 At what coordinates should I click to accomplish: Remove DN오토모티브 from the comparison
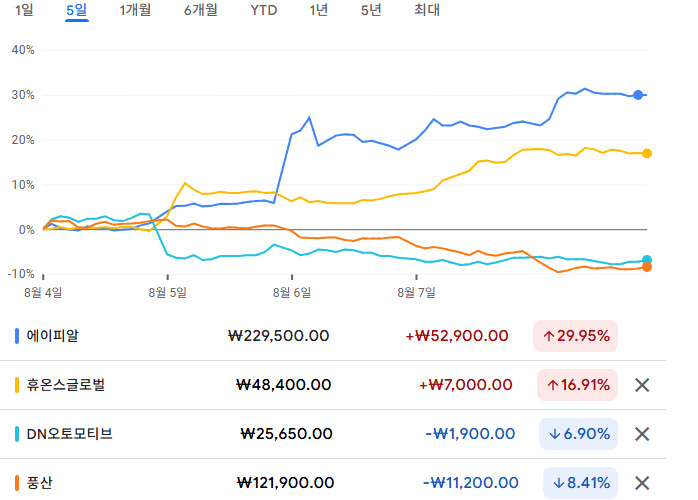(x=643, y=434)
